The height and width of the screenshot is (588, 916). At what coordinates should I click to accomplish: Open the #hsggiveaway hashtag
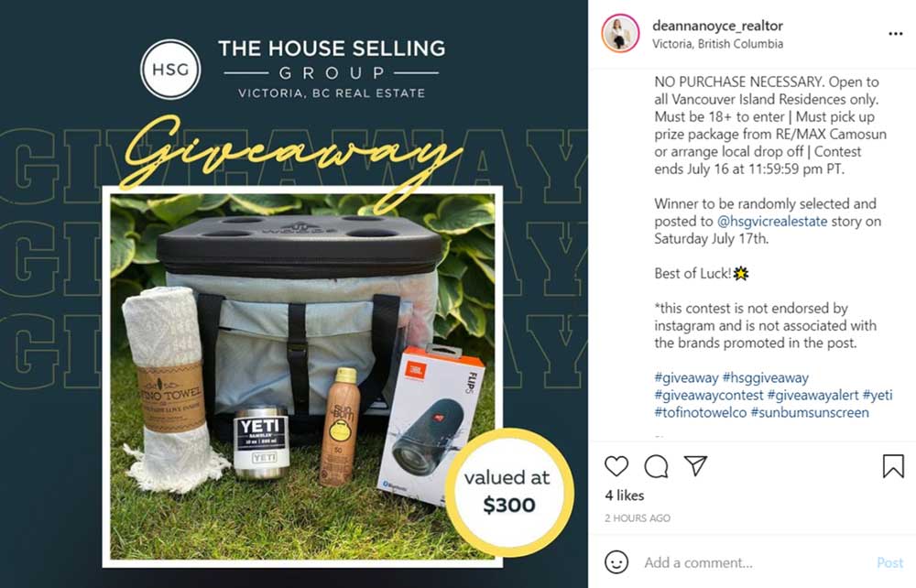point(765,377)
